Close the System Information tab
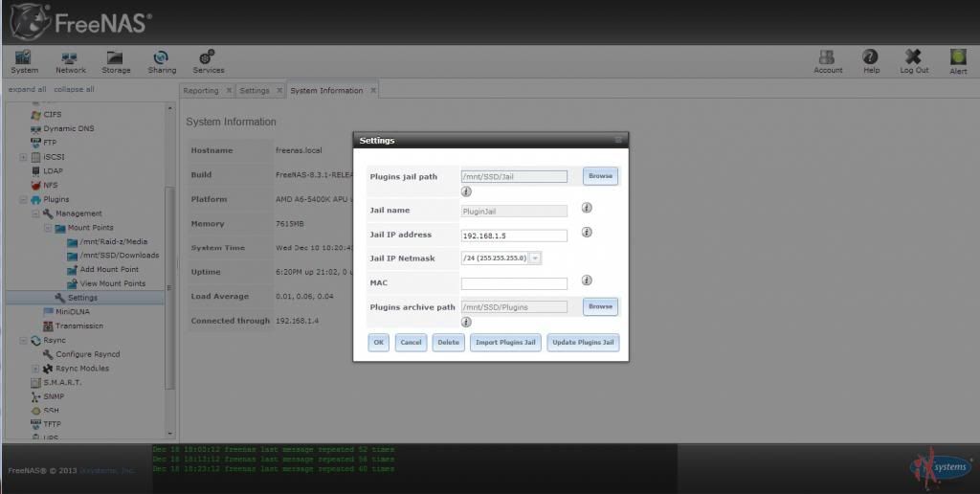This screenshot has height=494, width=980. pos(373,90)
